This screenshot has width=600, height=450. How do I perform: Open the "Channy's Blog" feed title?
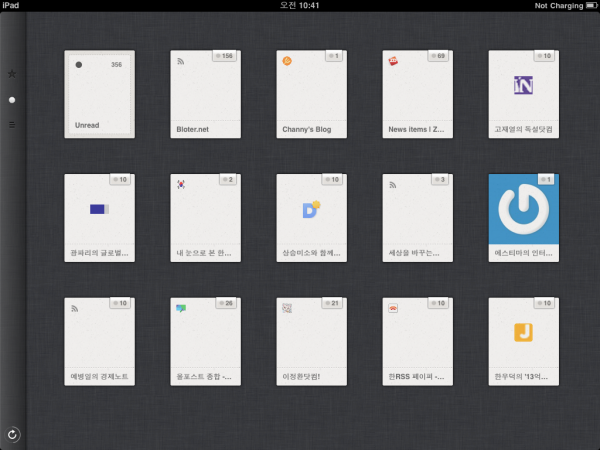(307, 129)
